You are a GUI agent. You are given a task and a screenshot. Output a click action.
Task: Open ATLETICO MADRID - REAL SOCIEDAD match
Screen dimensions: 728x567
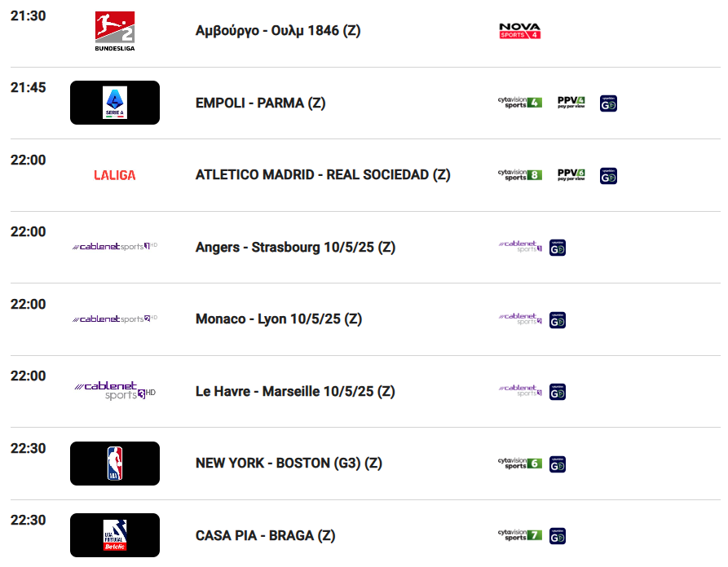(323, 175)
